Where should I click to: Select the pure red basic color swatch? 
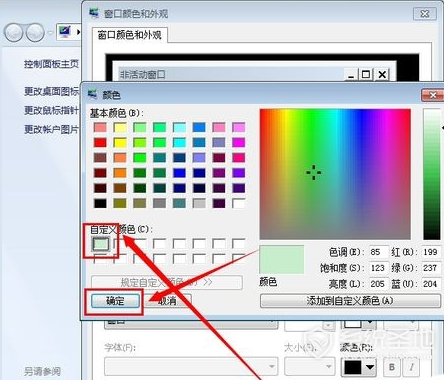pos(100,143)
